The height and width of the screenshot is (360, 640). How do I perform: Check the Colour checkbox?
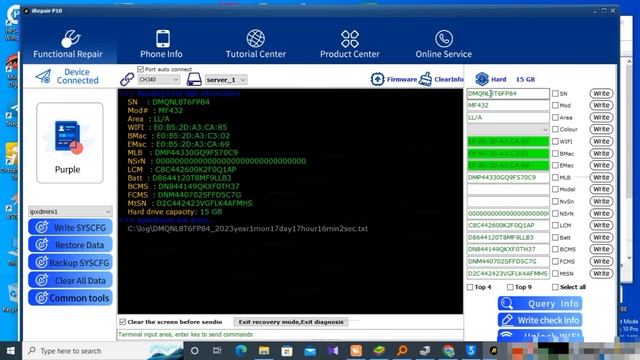pyautogui.click(x=555, y=129)
